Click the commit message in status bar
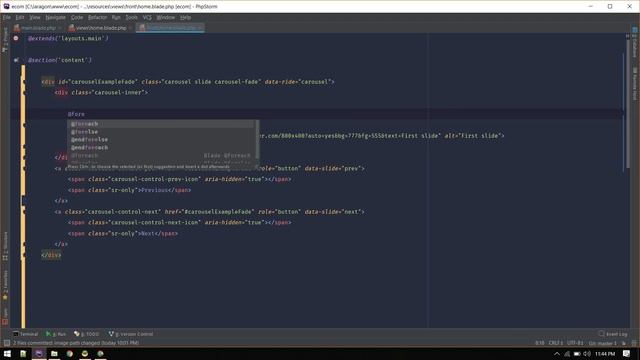 coord(76,343)
